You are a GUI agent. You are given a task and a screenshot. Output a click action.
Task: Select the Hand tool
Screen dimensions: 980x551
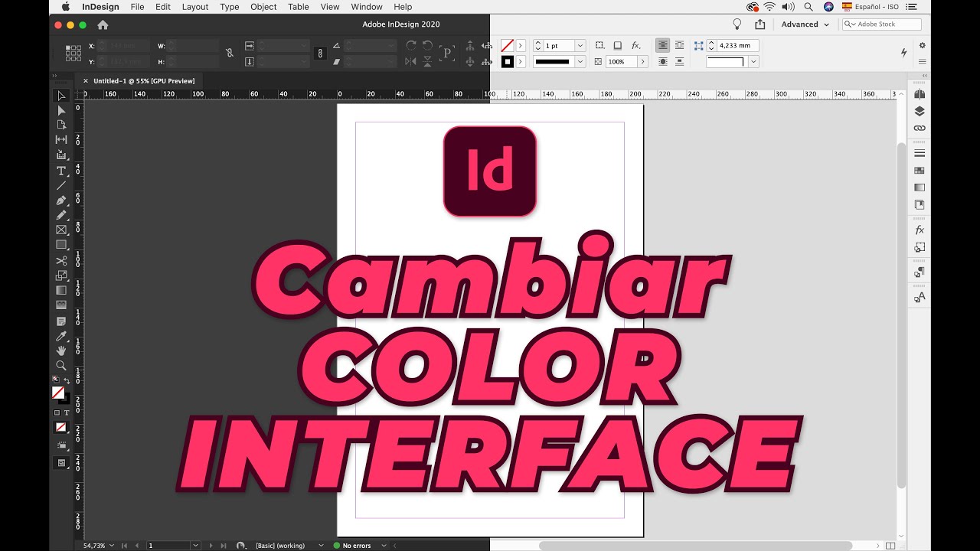click(62, 350)
